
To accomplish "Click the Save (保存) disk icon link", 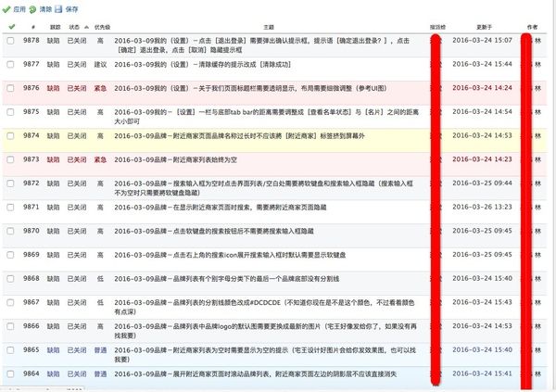I will 67,9.
